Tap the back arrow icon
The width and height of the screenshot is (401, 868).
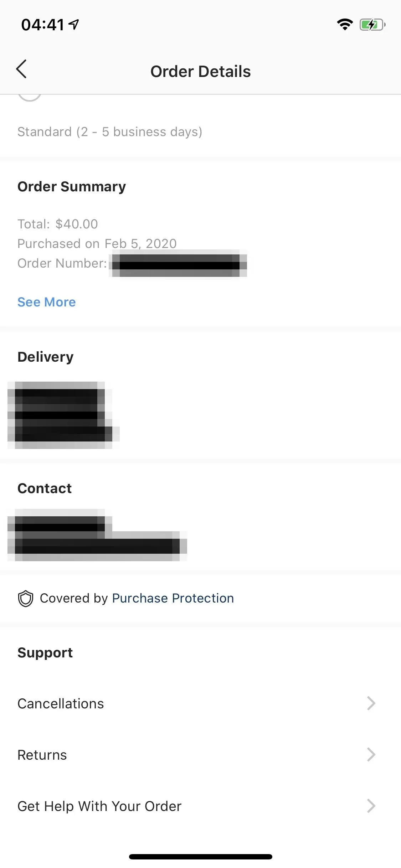click(21, 69)
